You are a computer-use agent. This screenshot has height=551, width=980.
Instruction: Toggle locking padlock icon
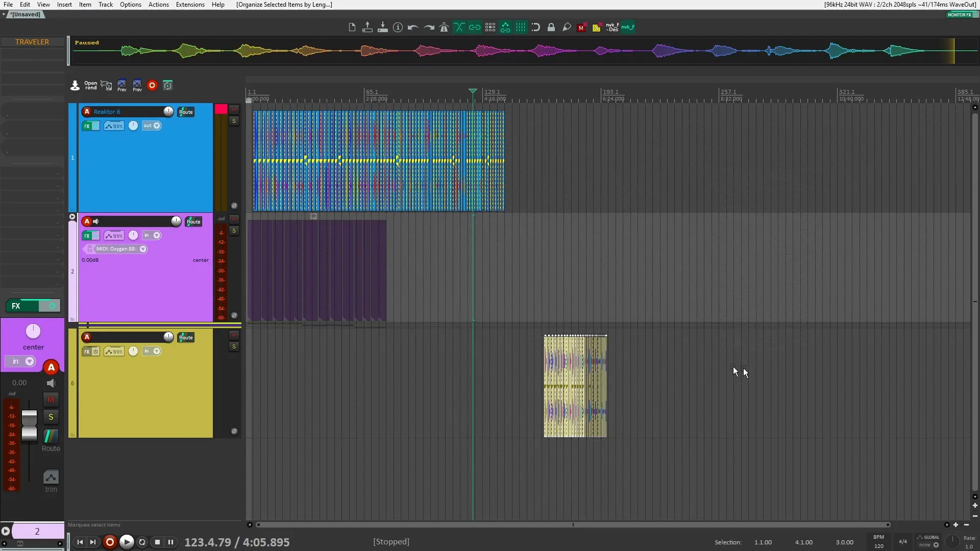coord(551,28)
